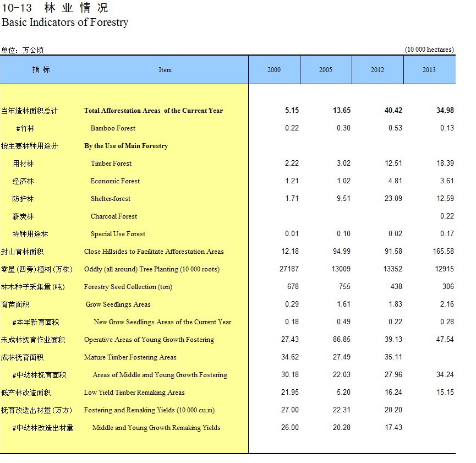Screen dimensions: 476x463
Task: Click the 'Basic Indicators of Forestry' title
Action: pyautogui.click(x=65, y=23)
